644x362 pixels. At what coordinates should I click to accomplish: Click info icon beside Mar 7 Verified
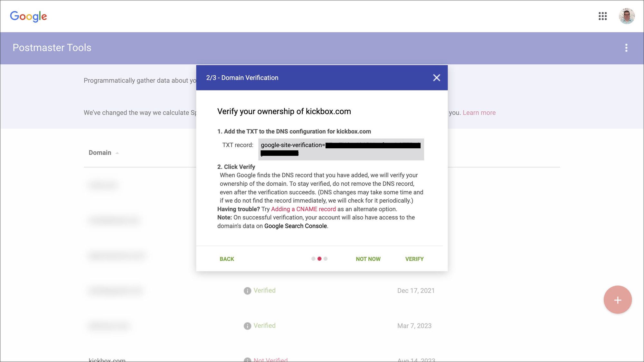247,326
